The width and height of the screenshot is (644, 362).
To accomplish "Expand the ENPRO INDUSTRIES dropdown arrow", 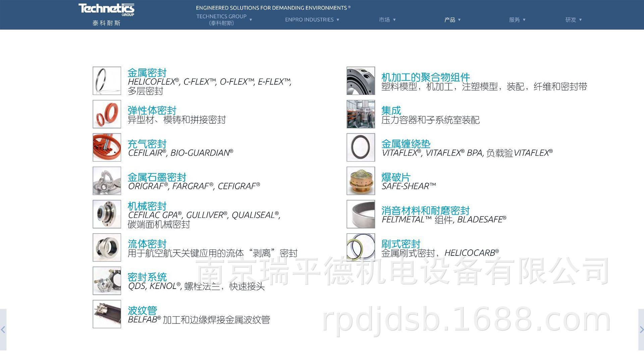I will (338, 20).
